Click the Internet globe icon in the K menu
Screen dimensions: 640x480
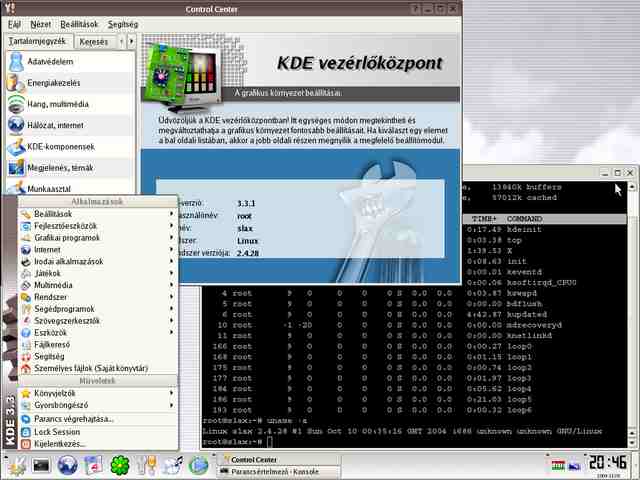(26, 250)
